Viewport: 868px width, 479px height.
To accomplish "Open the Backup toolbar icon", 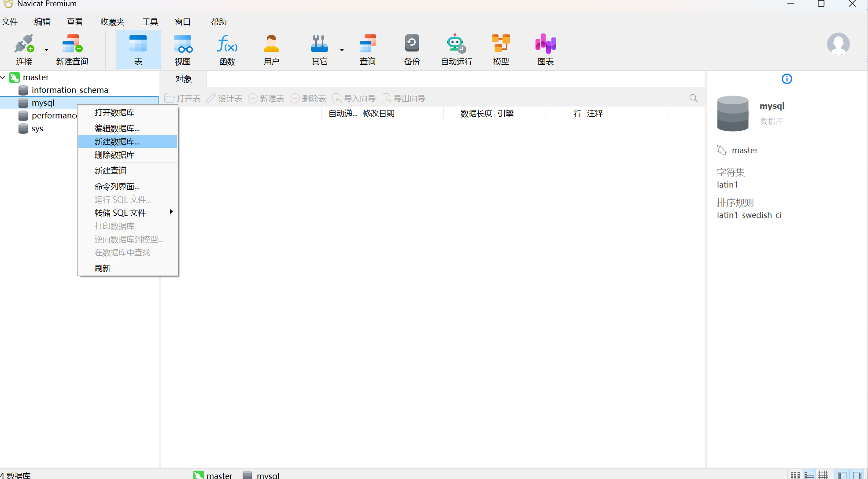I will [412, 49].
